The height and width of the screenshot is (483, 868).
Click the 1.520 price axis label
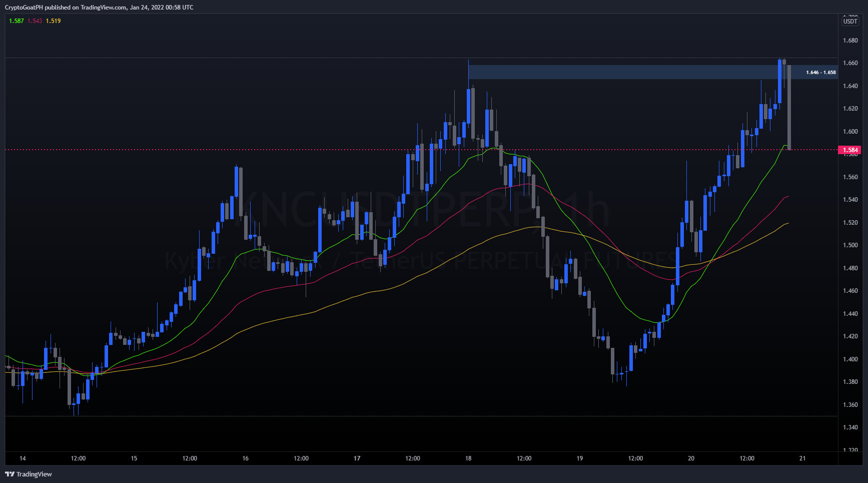click(x=850, y=223)
